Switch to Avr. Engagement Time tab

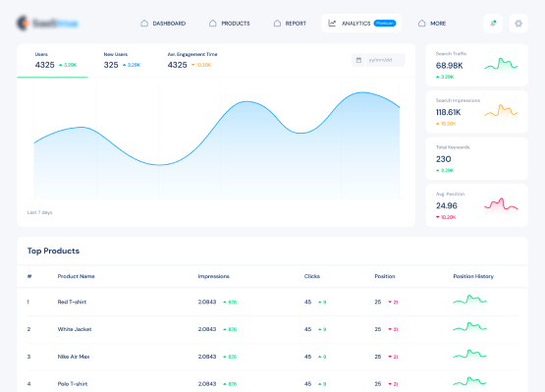tap(192, 61)
